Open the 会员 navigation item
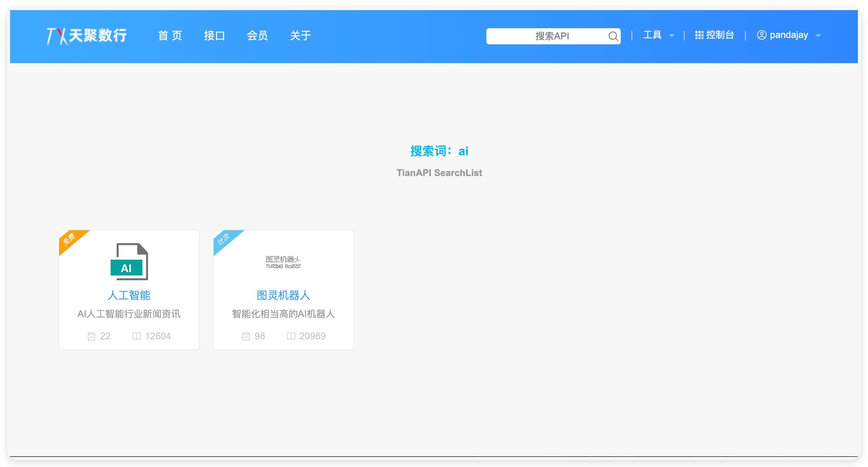 click(257, 36)
